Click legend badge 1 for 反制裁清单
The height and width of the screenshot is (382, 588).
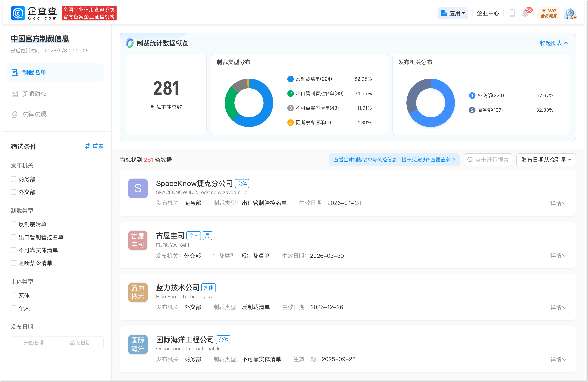[x=290, y=79]
